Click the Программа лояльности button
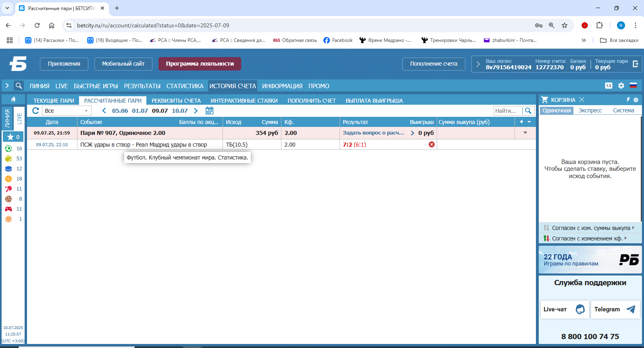This screenshot has height=348, width=644. click(x=200, y=64)
